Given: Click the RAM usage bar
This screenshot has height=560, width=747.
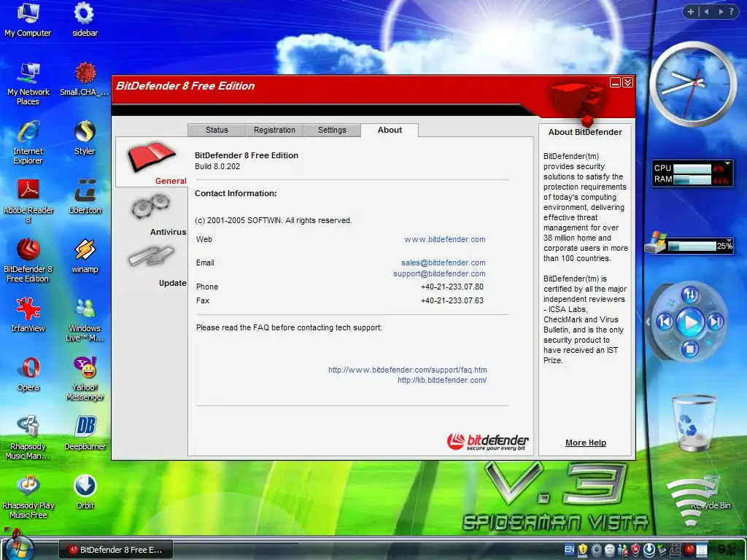Looking at the screenshot, I should tap(692, 180).
